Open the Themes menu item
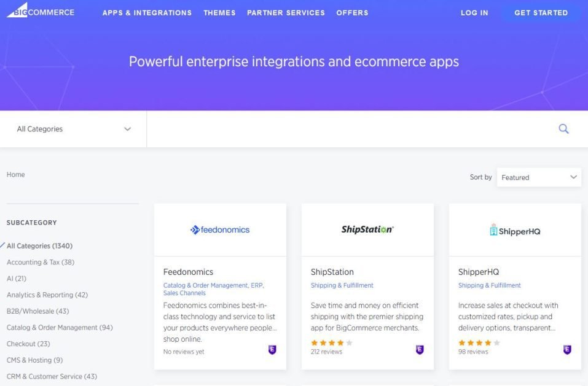Screen dimensions: 588x386 click(x=219, y=13)
